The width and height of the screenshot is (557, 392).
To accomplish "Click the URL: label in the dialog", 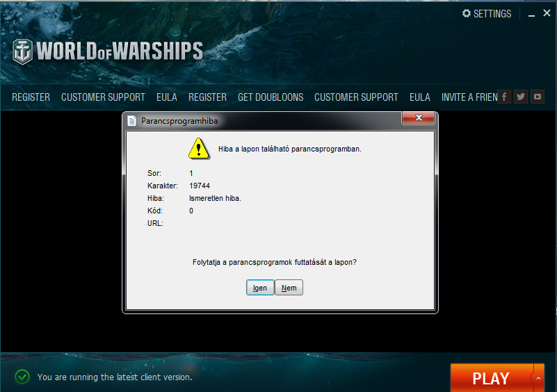I will click(x=155, y=223).
